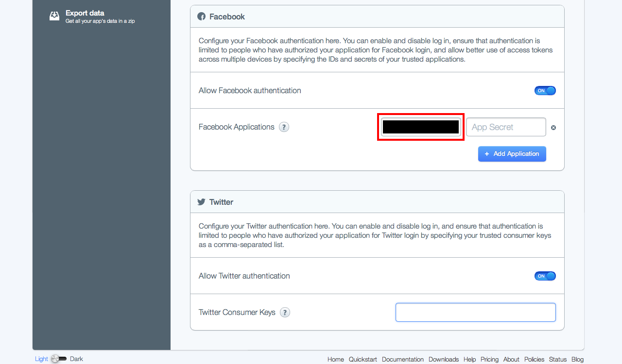Click 'Facebook Applications' label text
The image size is (622, 364).
(237, 127)
